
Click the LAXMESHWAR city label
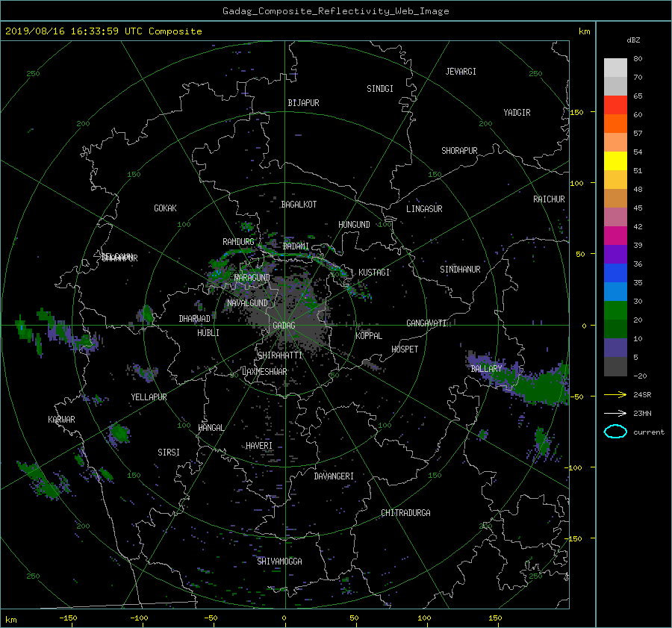(x=264, y=371)
